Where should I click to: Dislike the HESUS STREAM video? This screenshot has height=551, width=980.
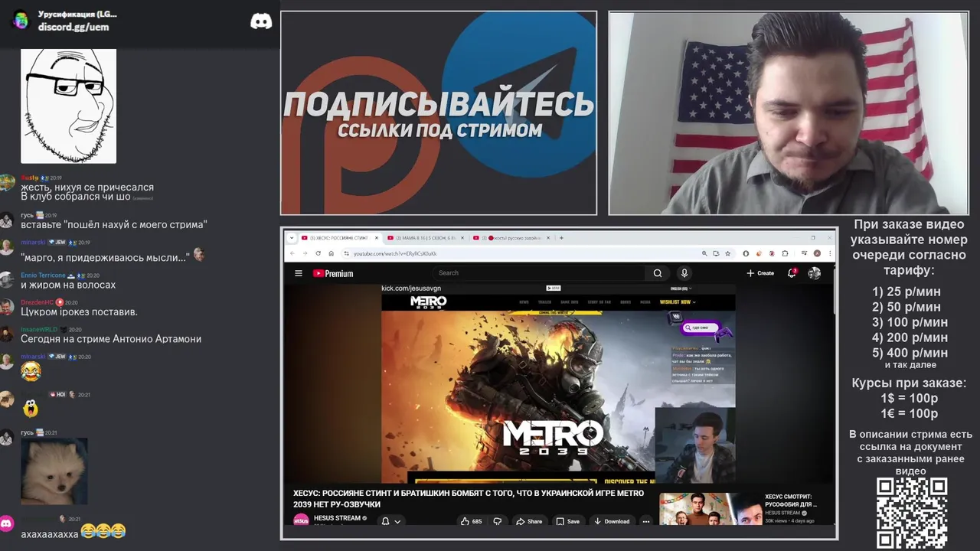click(497, 521)
